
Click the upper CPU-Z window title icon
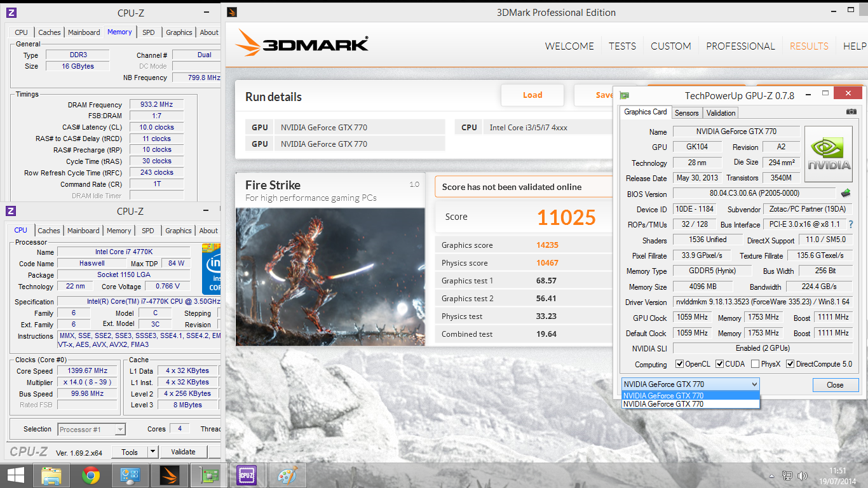click(x=11, y=13)
